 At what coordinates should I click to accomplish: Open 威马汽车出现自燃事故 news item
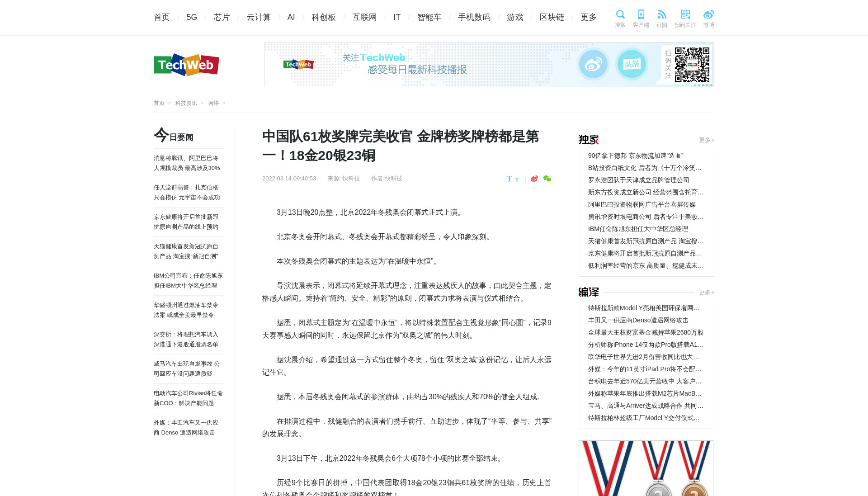pyautogui.click(x=187, y=369)
